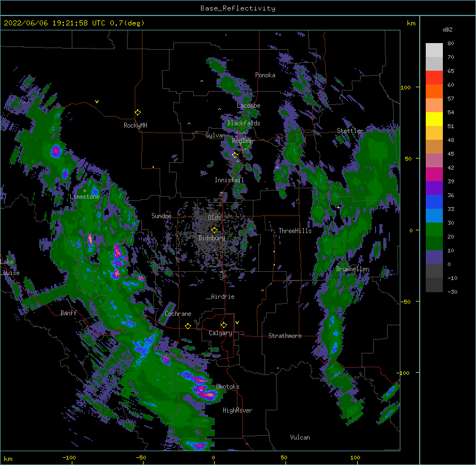Click the HighRiver town label
The width and height of the screenshot is (476, 465).
[237, 410]
